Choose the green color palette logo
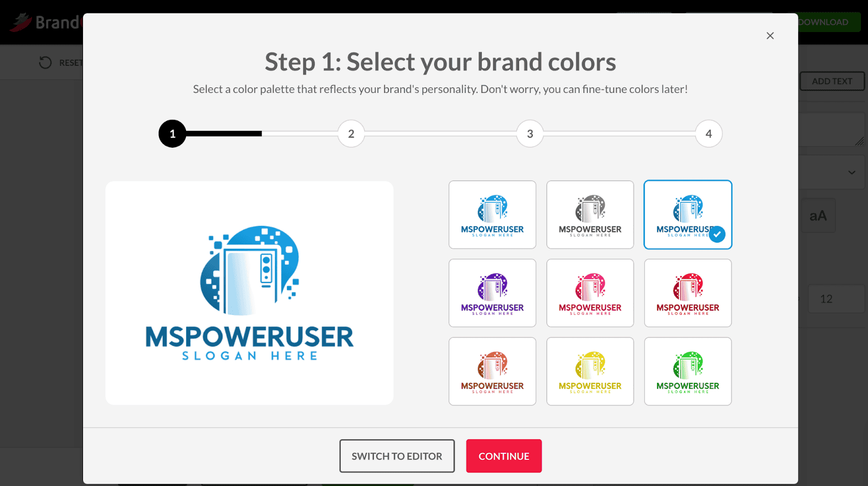 pos(687,371)
